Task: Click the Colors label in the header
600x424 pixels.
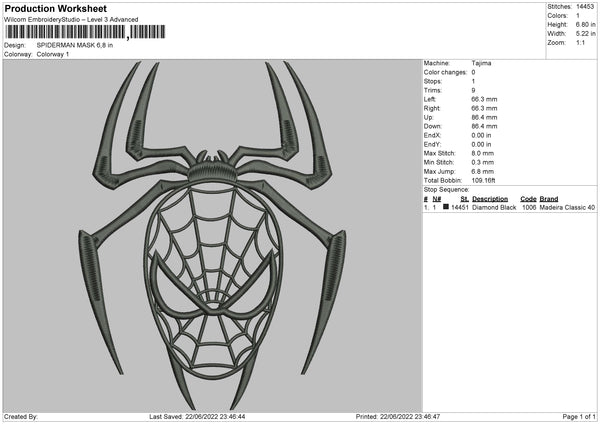Action: pos(557,16)
